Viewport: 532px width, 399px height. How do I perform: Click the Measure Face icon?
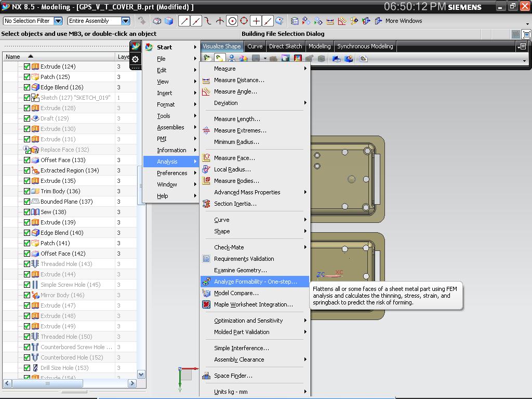click(x=206, y=158)
